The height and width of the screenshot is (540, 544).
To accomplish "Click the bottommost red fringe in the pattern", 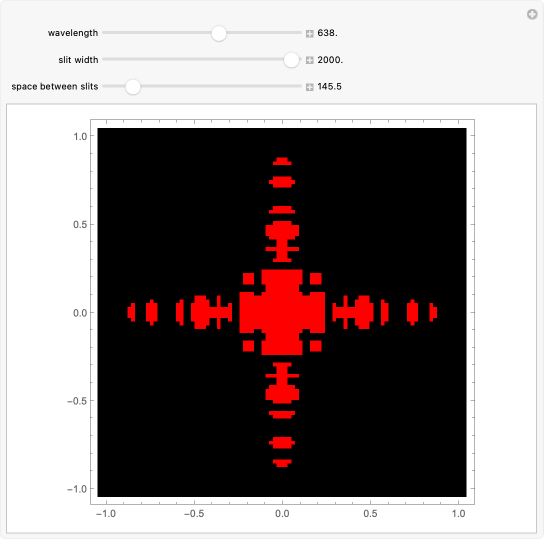I will (282, 463).
